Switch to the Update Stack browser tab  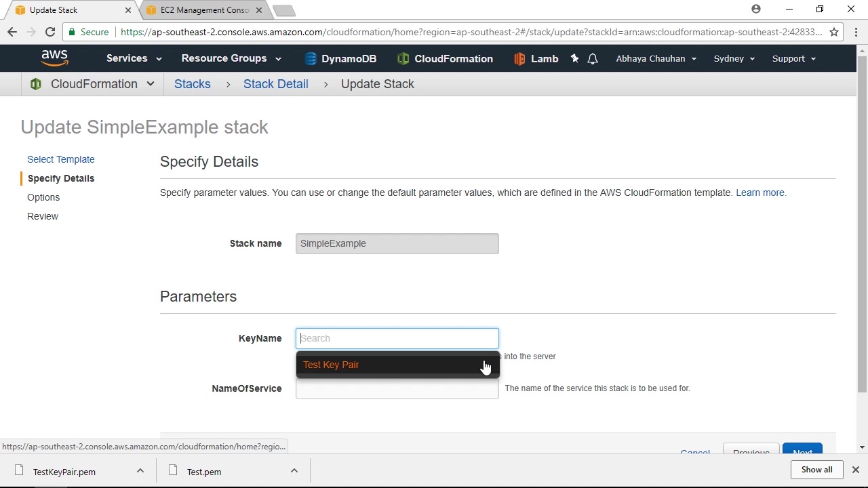71,10
